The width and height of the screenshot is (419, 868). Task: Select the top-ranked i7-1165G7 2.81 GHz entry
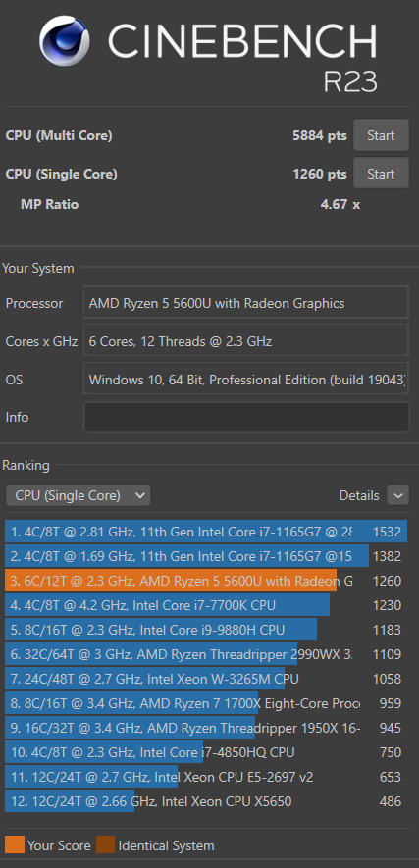206,532
